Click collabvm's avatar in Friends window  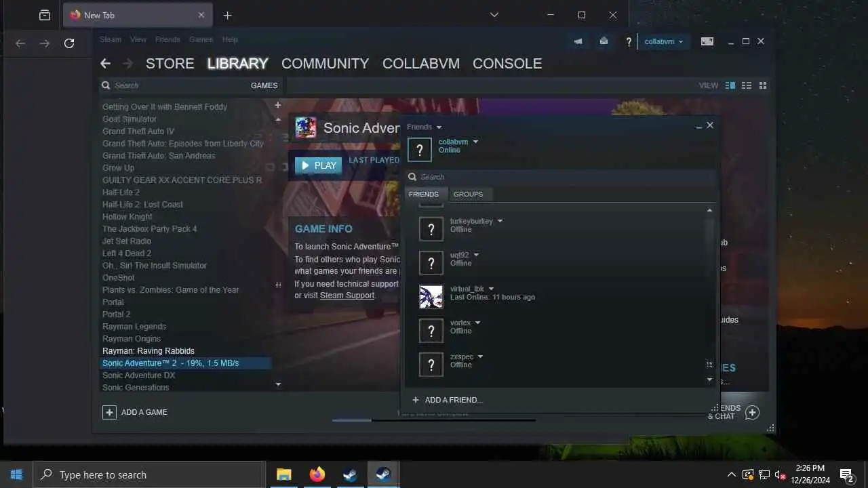(x=419, y=150)
